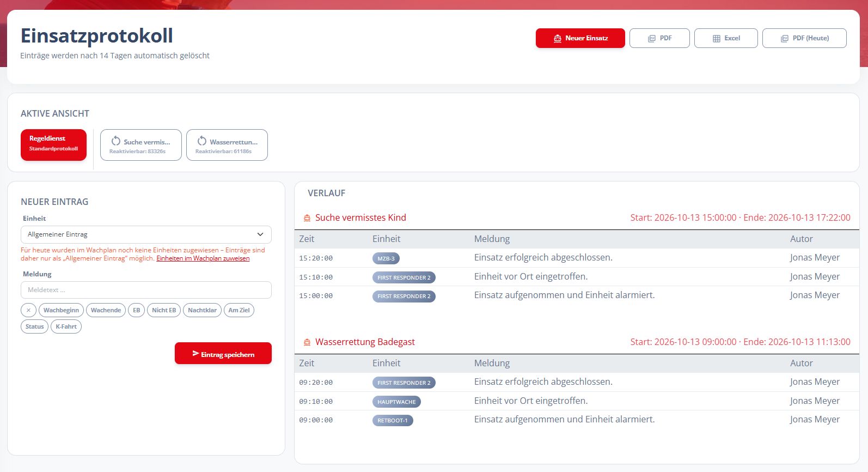Click the RETBOOT-1 unit badge
The height and width of the screenshot is (472, 868).
coord(393,420)
